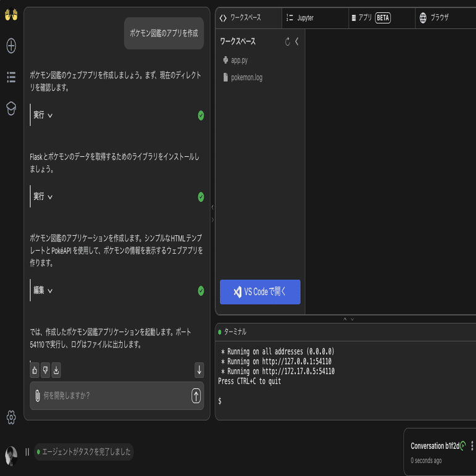Click the thumbs down feedback icon

tap(46, 370)
